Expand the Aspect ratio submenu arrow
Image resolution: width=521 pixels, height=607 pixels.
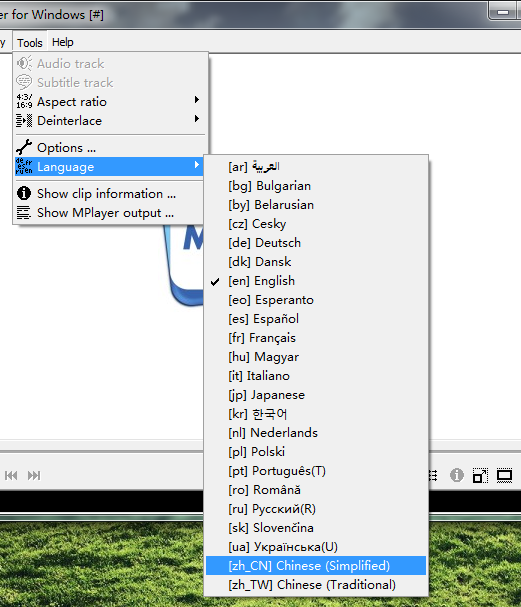click(197, 100)
